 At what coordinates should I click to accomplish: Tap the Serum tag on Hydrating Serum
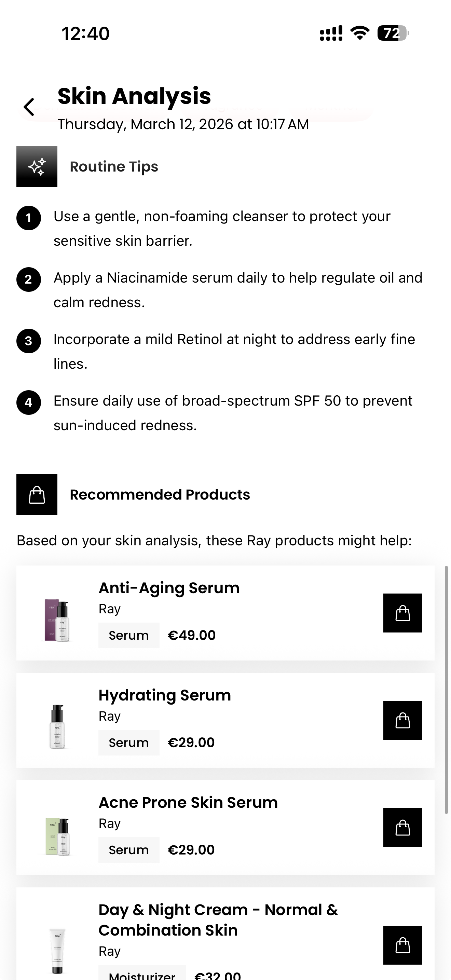coord(128,742)
